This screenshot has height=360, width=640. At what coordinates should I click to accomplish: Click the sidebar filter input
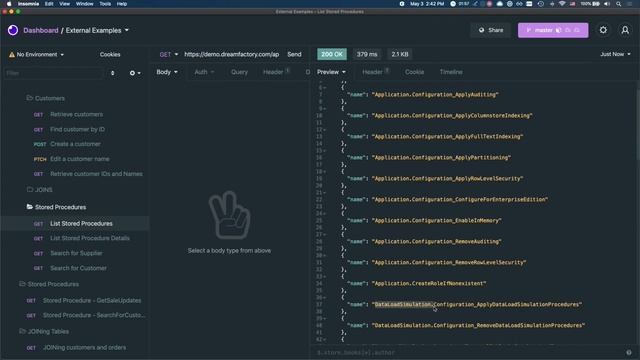(53, 73)
